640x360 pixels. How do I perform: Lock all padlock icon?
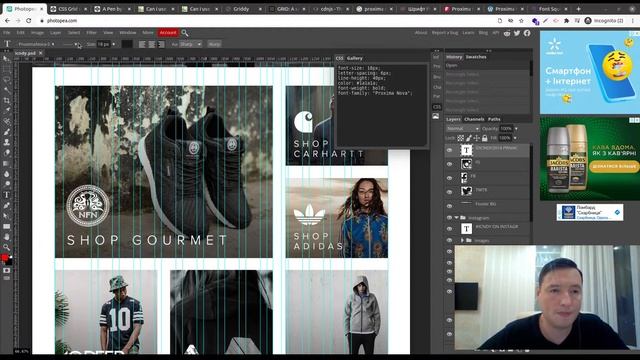484,138
